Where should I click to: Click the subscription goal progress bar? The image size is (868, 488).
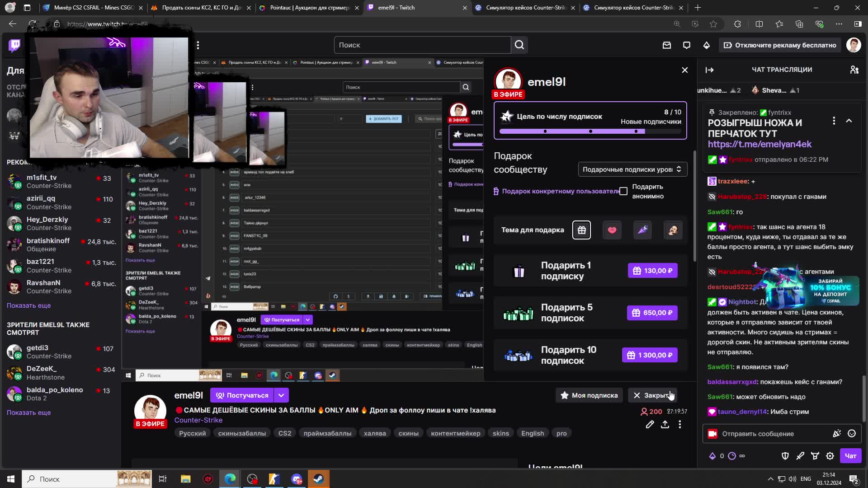click(590, 131)
